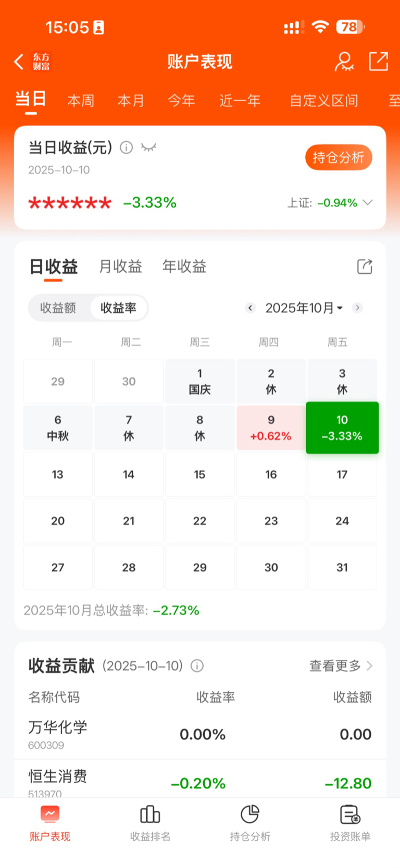Tap the share icon in header
This screenshot has height=868, width=400.
[x=379, y=61]
